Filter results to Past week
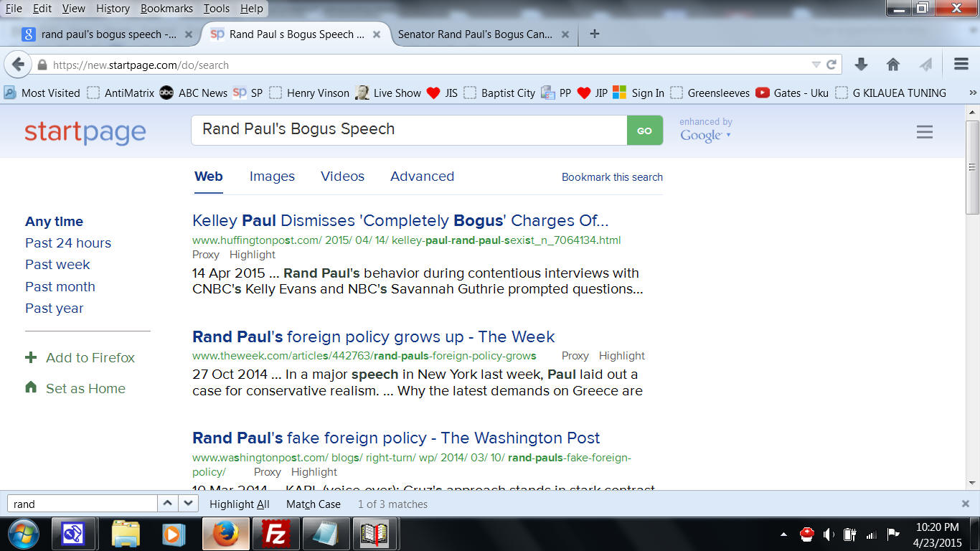The image size is (980, 551). [57, 265]
